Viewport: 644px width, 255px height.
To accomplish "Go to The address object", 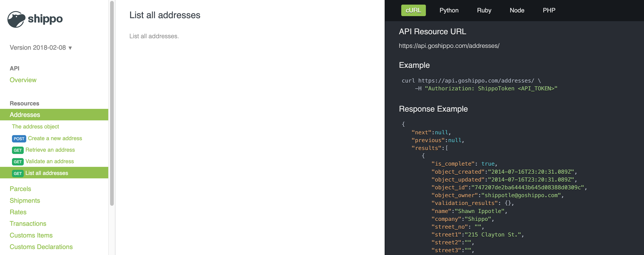I will 35,127.
